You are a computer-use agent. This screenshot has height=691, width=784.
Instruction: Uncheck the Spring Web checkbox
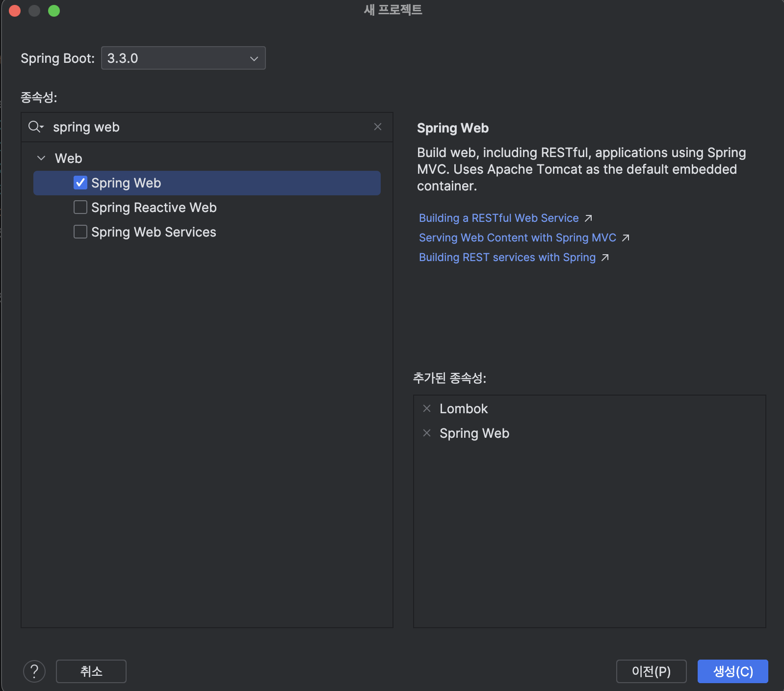pyautogui.click(x=80, y=183)
